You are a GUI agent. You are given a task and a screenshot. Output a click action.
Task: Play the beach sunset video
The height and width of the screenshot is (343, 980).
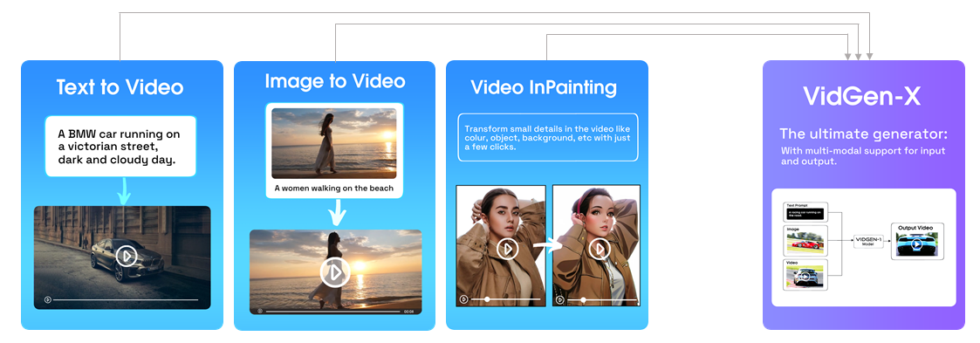pos(336,271)
